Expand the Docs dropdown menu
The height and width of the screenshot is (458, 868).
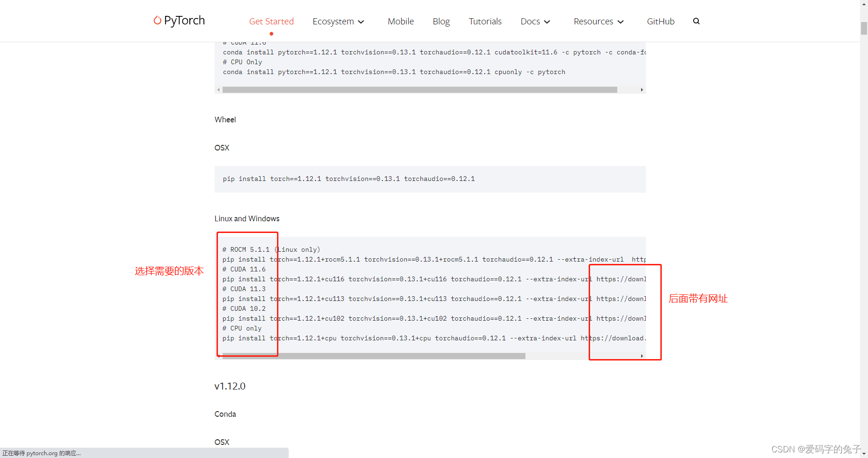click(x=535, y=21)
